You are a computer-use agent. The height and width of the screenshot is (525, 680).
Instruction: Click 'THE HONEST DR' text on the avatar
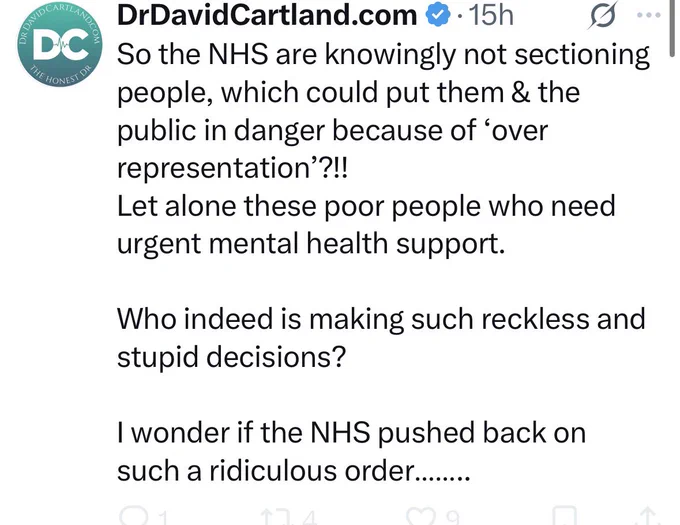[x=59, y=76]
